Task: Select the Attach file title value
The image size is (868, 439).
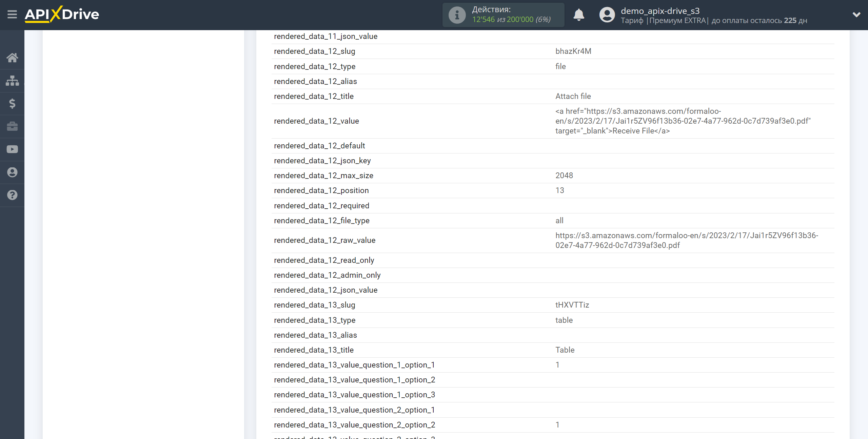Action: pyautogui.click(x=573, y=96)
